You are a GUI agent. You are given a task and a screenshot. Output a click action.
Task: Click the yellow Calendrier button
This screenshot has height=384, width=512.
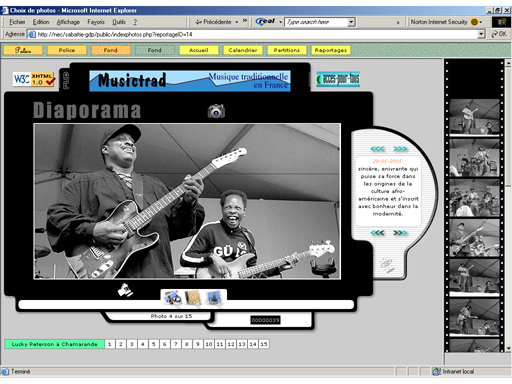click(243, 50)
